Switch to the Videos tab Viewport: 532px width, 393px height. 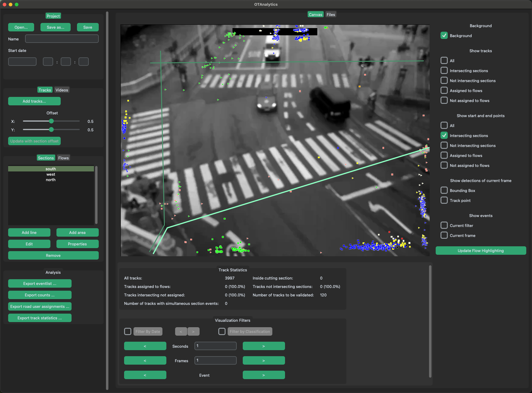pos(62,90)
